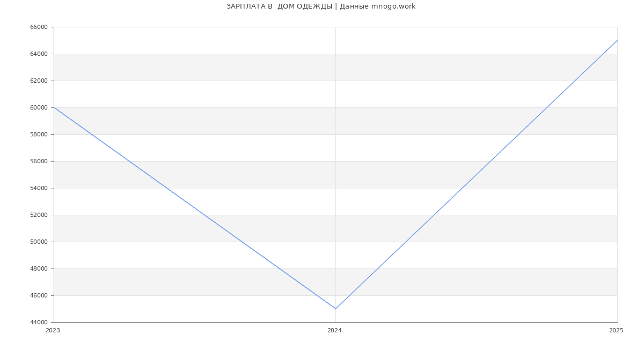Select the 46000 y-axis label
The image size is (644, 349).
(x=39, y=295)
